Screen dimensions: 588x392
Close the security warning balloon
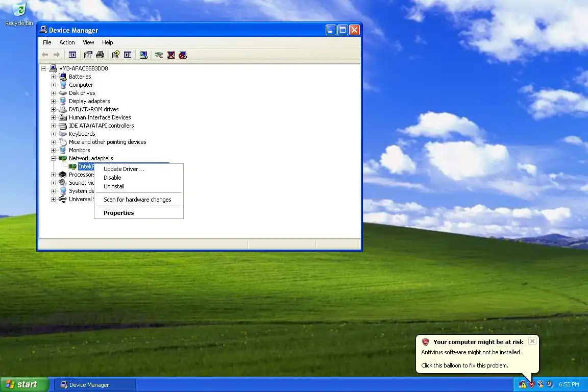coord(532,341)
